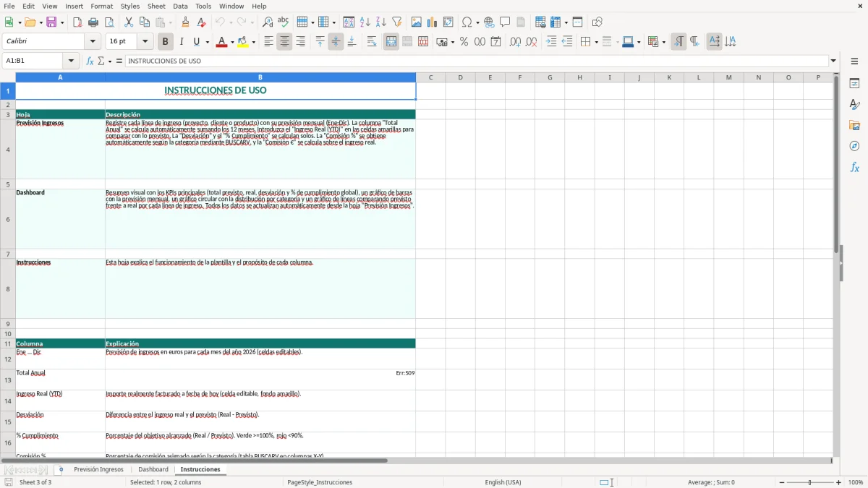Open sidebar Gallery panel
The width and height of the screenshot is (868, 488).
pyautogui.click(x=854, y=125)
